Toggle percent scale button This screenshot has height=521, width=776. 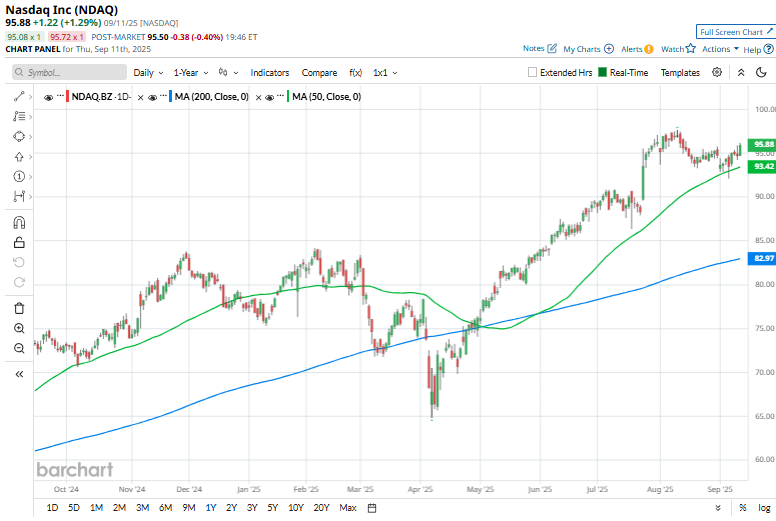point(743,508)
